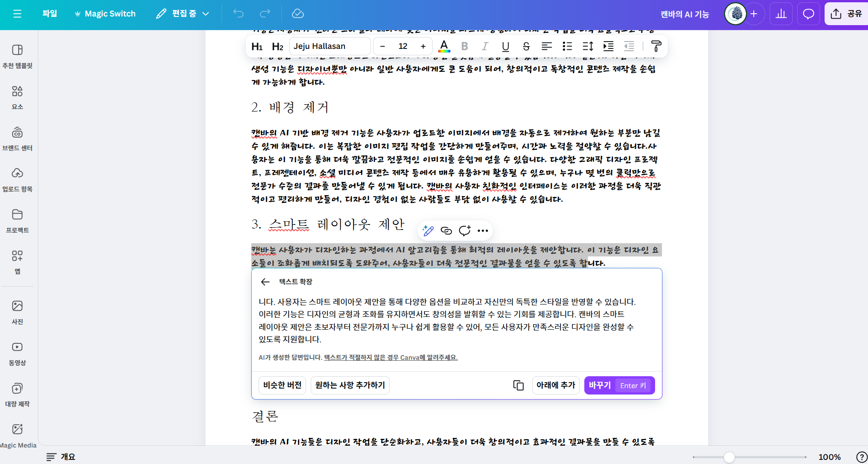
Task: Toggle underline formatting
Action: 506,46
